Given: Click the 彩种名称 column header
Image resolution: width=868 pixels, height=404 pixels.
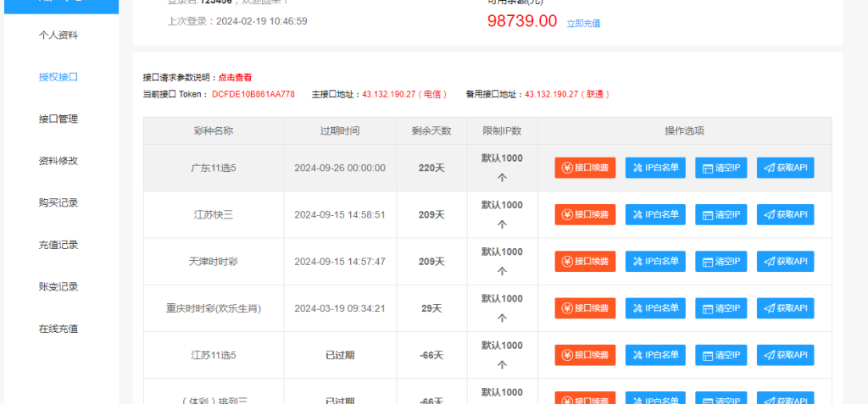Looking at the screenshot, I should point(214,131).
